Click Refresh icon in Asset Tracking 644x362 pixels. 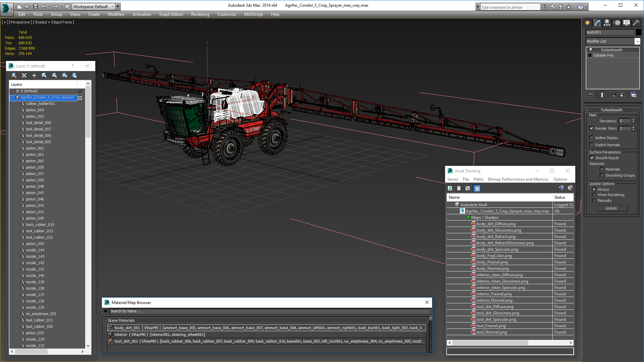pyautogui.click(x=450, y=188)
